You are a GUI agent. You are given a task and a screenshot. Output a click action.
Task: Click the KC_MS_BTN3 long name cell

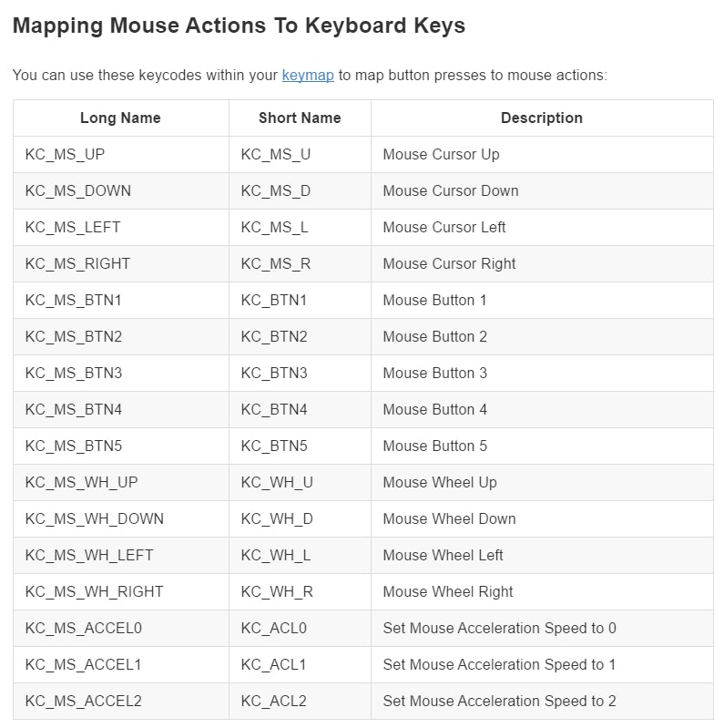click(x=74, y=373)
